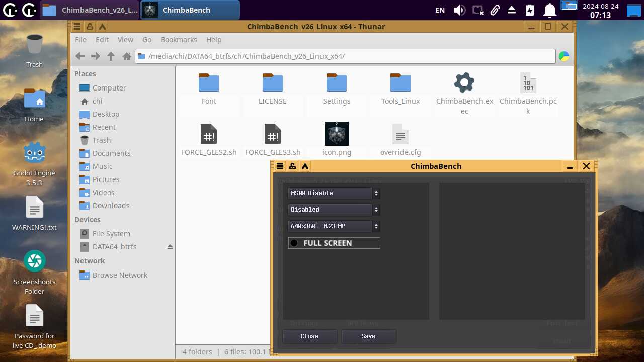
Task: Open the clipboard paperclip in the panel
Action: (495, 10)
